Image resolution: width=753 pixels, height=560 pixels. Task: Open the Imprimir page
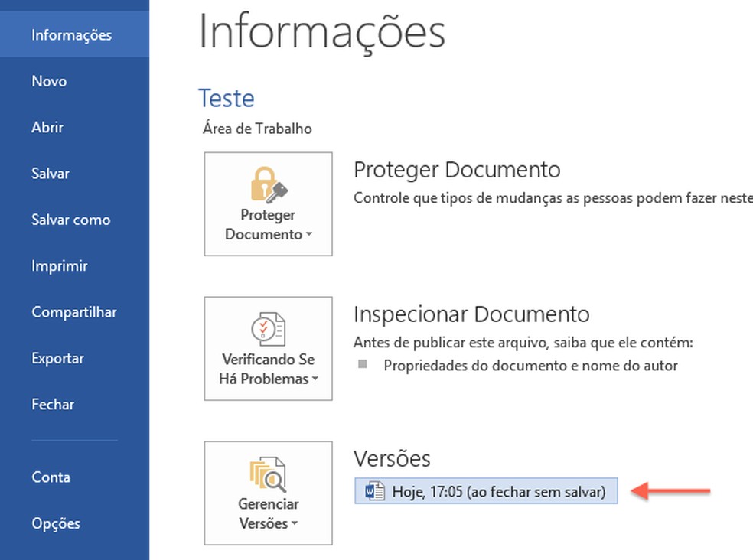[x=60, y=266]
